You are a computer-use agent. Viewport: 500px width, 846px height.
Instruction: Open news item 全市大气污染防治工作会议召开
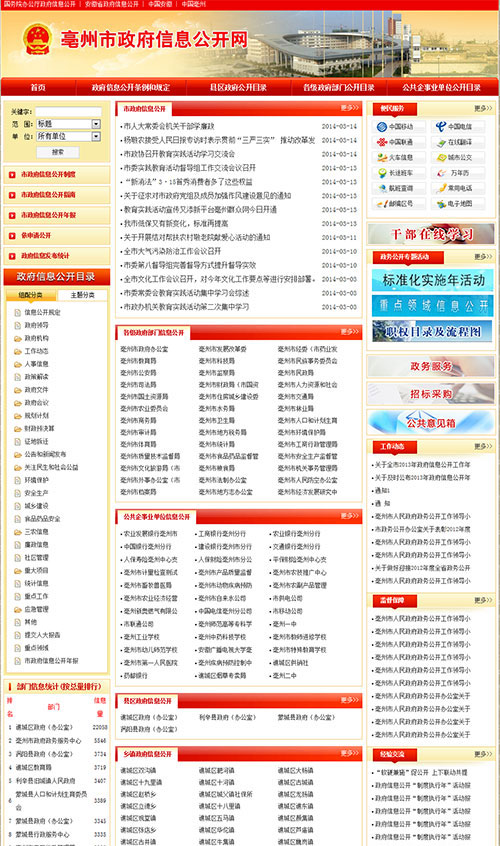(x=172, y=251)
